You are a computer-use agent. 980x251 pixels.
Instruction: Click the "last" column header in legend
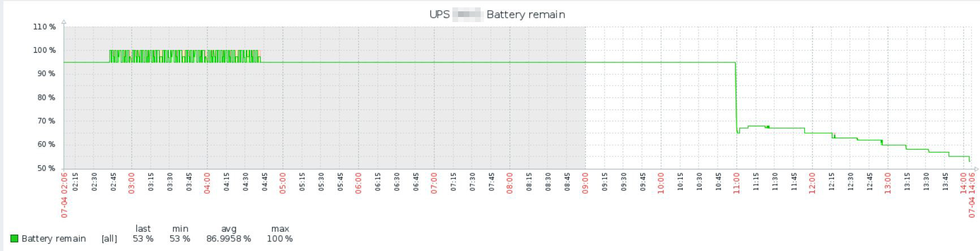tap(143, 228)
